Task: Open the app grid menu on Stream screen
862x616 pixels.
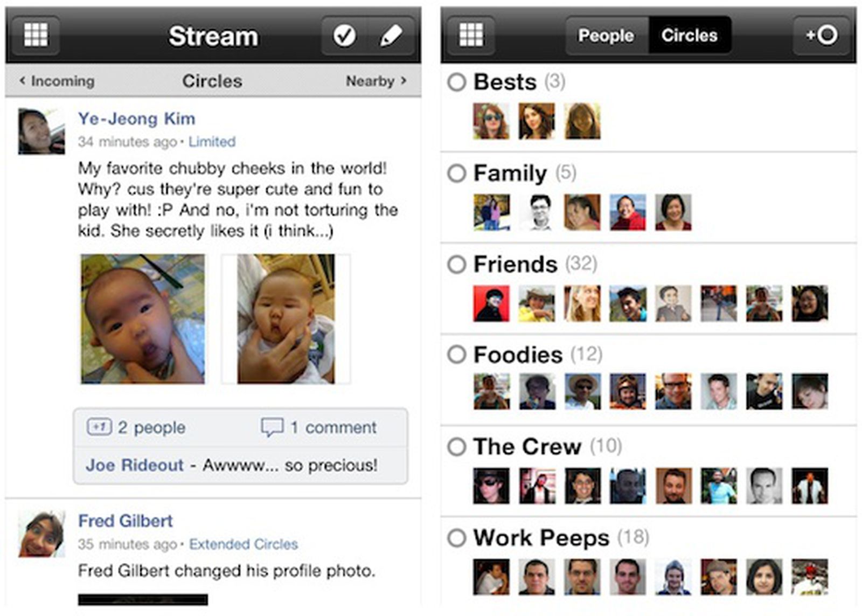Action: pyautogui.click(x=36, y=36)
